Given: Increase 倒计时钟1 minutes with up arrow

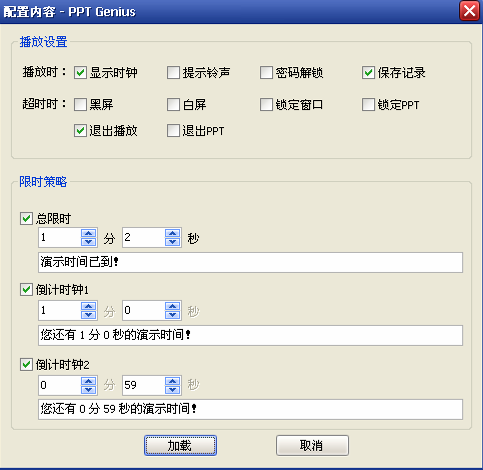Looking at the screenshot, I should point(89,306).
